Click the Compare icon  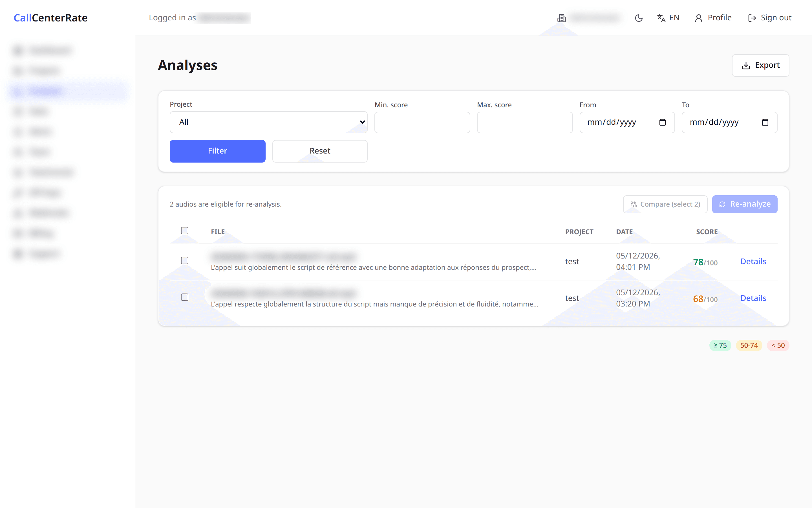(634, 204)
